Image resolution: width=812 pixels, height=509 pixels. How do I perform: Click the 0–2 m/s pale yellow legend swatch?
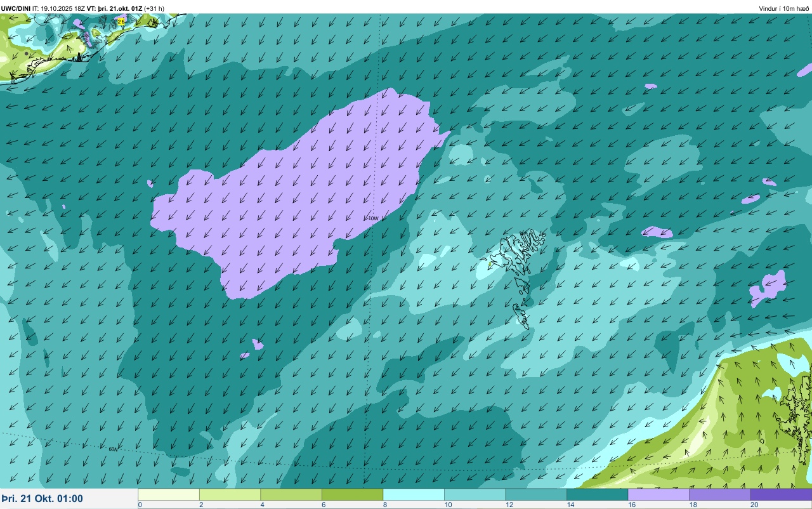[169, 494]
